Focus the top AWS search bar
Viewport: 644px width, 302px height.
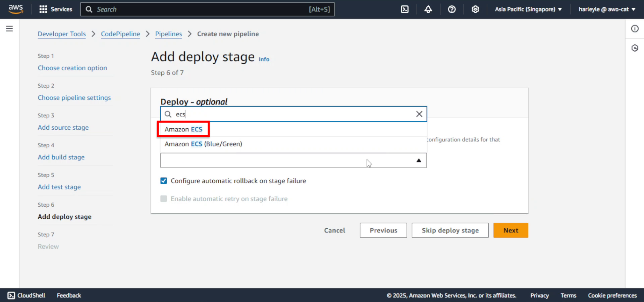click(x=207, y=9)
